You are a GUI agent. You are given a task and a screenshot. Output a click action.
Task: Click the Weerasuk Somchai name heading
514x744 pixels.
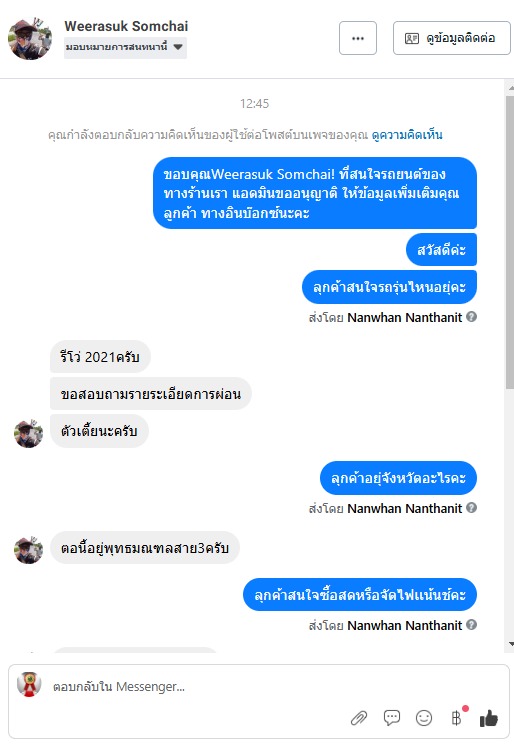pos(126,26)
